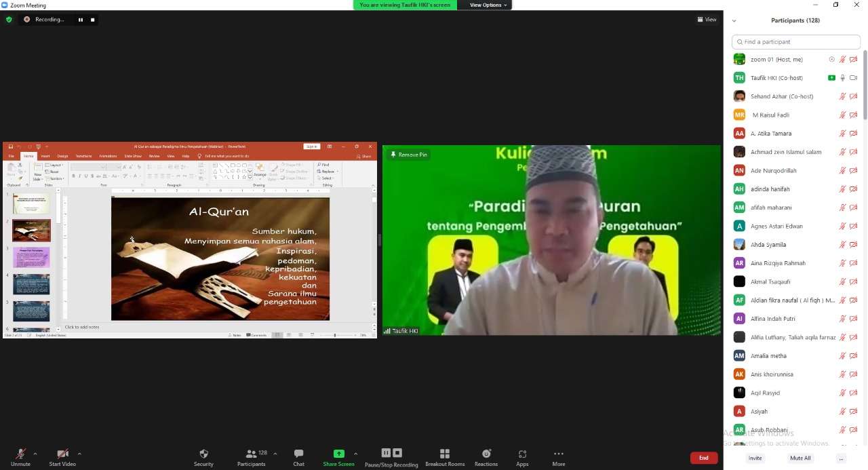Collapse the Participants panel chevron
This screenshot has height=470, width=868.
734,21
